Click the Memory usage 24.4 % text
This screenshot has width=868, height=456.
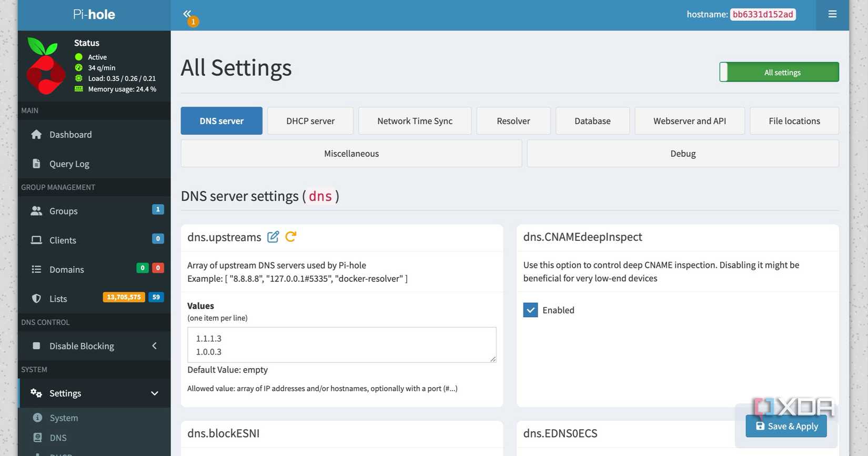click(122, 89)
